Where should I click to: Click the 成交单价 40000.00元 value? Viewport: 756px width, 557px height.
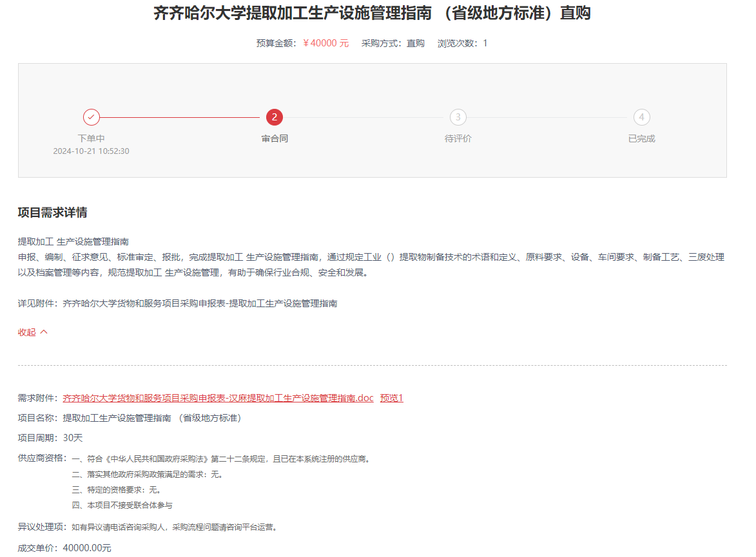tap(86, 548)
